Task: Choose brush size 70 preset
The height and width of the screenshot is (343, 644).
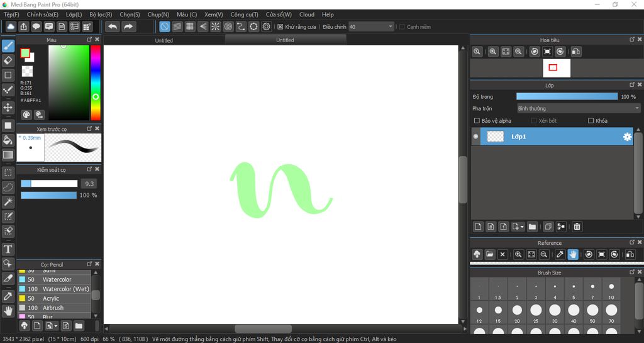Action: click(611, 313)
